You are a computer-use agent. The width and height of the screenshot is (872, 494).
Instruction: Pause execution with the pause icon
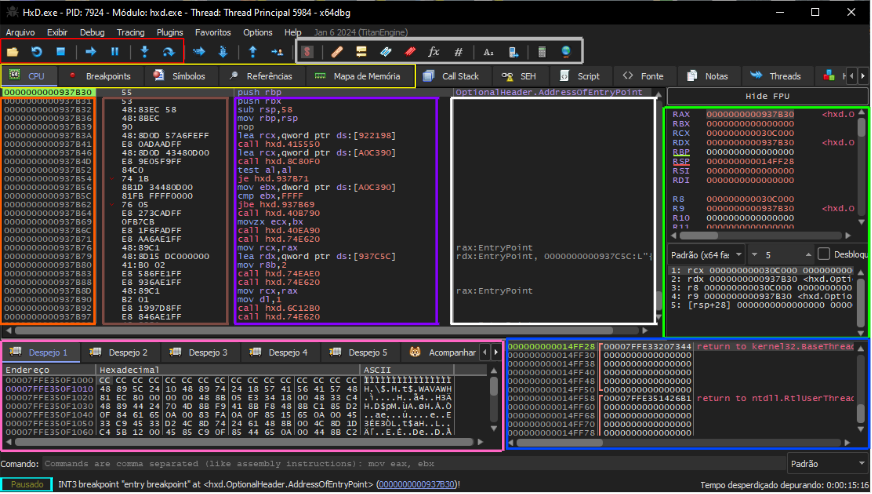115,51
